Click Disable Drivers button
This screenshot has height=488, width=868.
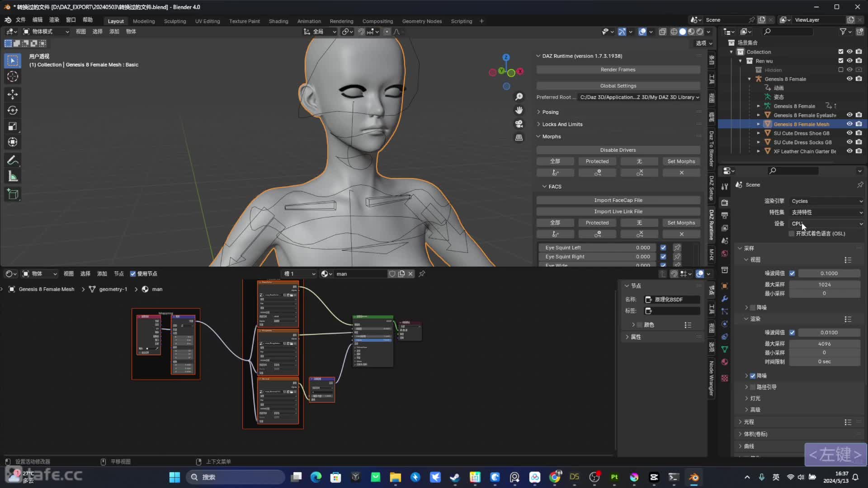pyautogui.click(x=618, y=150)
